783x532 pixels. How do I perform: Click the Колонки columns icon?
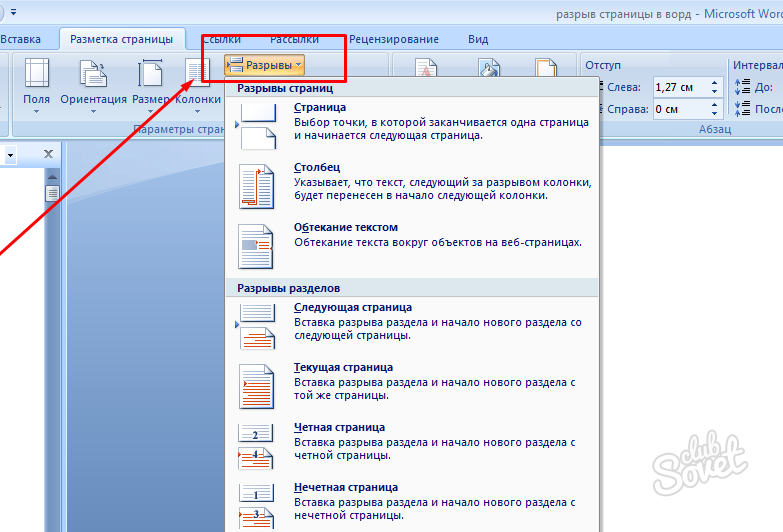click(198, 82)
